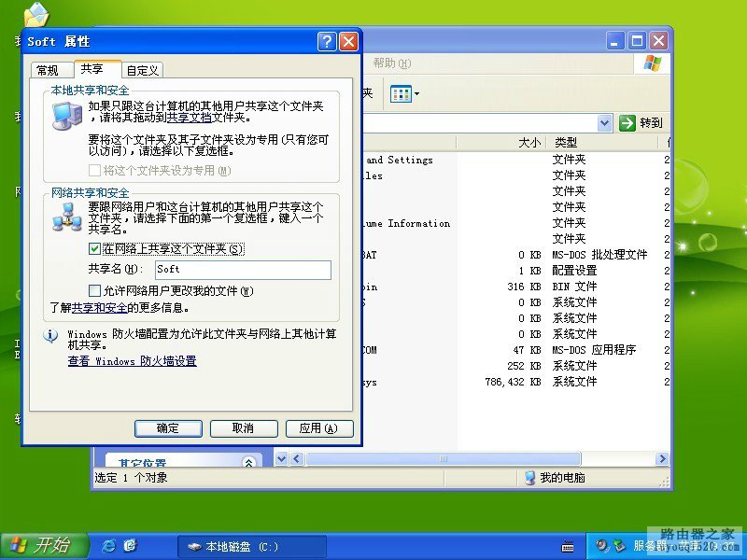Image resolution: width=747 pixels, height=560 pixels.
Task: Click the network system tray icon
Action: (x=620, y=545)
